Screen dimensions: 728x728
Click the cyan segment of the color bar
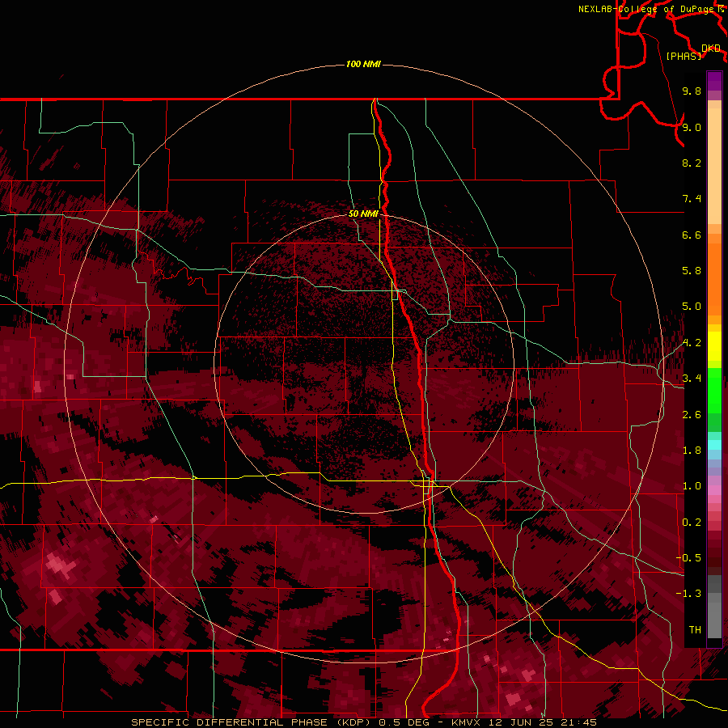tap(714, 444)
